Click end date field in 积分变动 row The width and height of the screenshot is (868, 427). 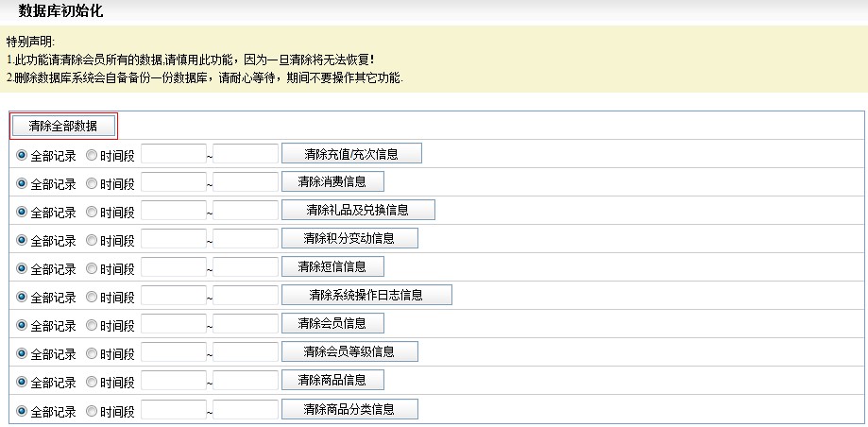(246, 239)
